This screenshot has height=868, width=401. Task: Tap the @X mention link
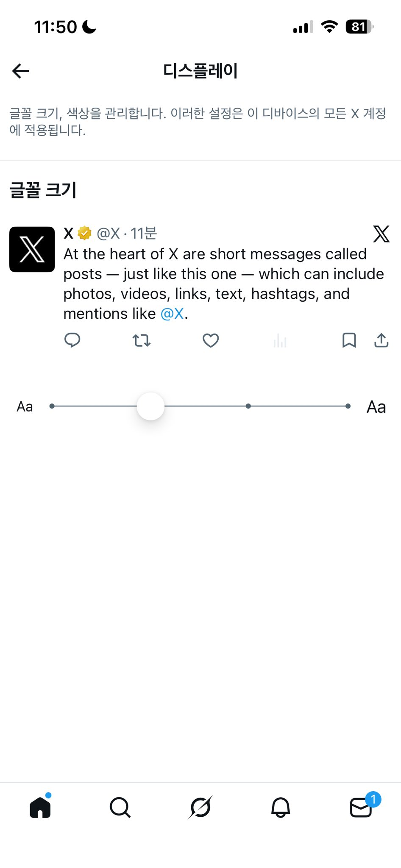click(172, 314)
